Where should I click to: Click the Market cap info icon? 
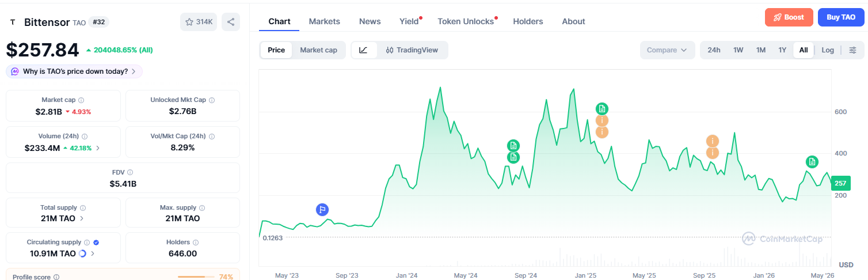coord(81,100)
